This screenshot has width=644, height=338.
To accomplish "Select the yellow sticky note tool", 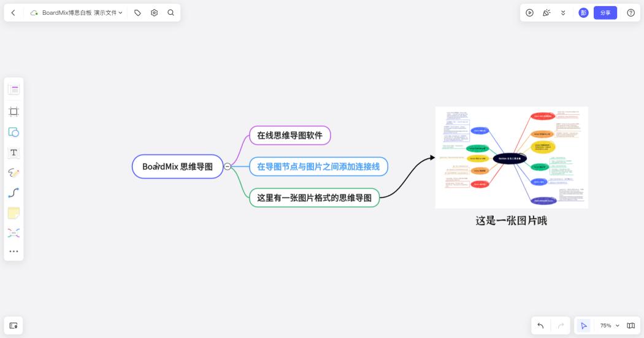I will click(13, 213).
